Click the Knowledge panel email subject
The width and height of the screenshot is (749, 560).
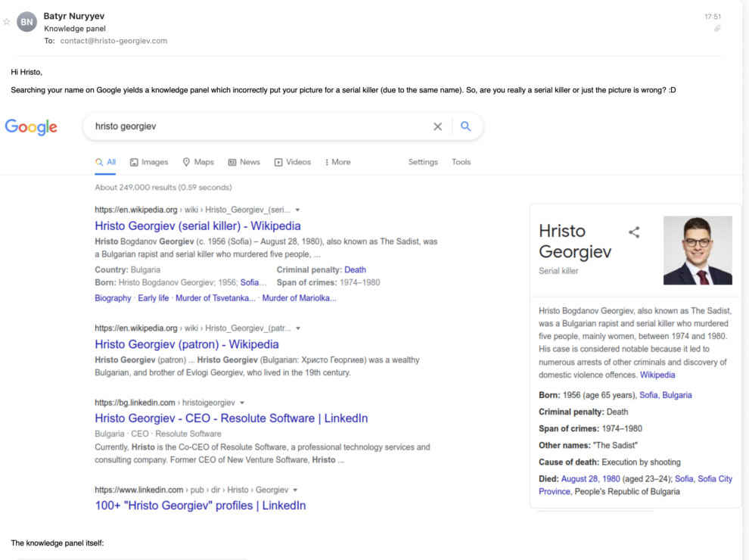[x=75, y=29]
